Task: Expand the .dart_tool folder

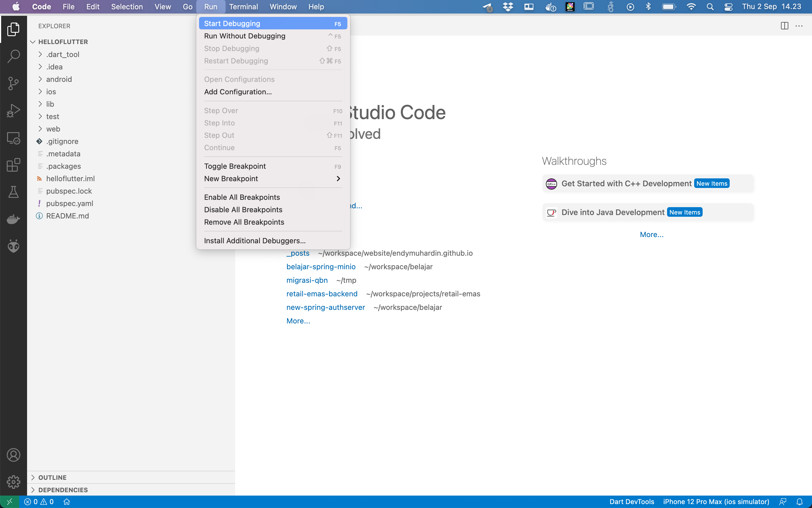Action: 62,54
